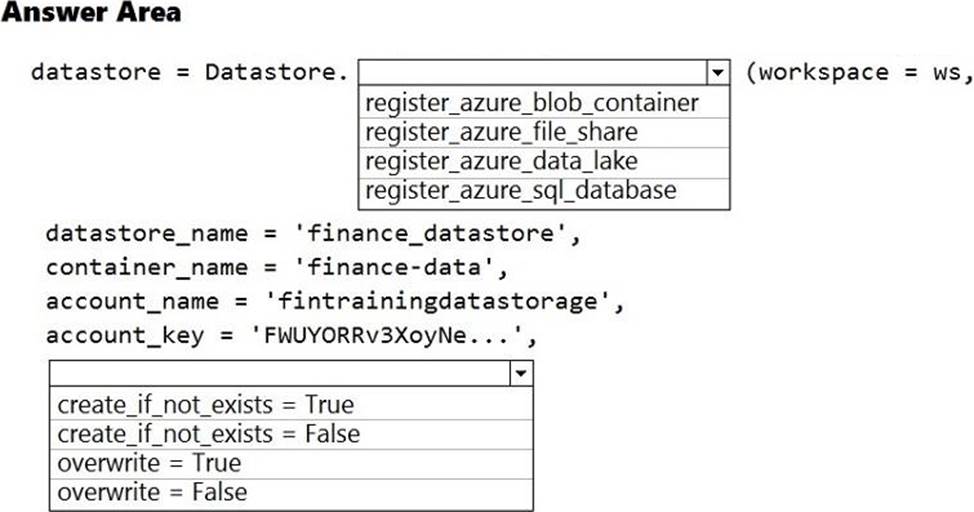The width and height of the screenshot is (974, 512).
Task: Pick overwrite = True option
Action: point(149,463)
